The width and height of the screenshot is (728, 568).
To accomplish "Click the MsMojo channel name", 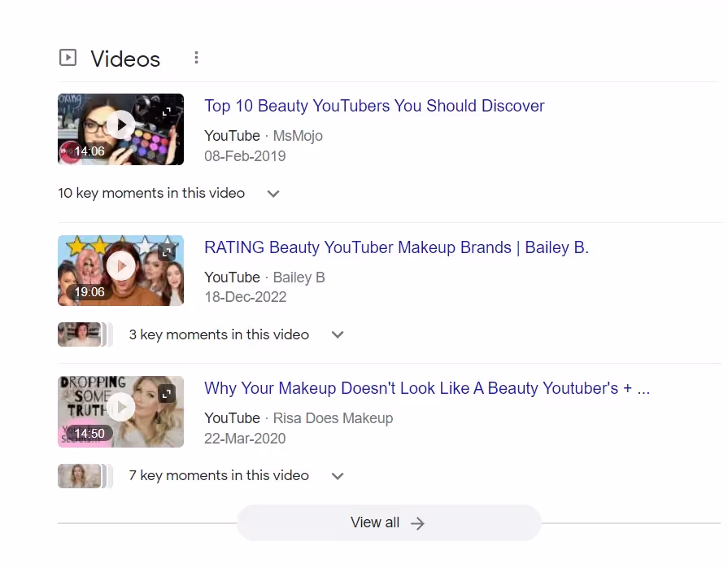I will point(298,136).
